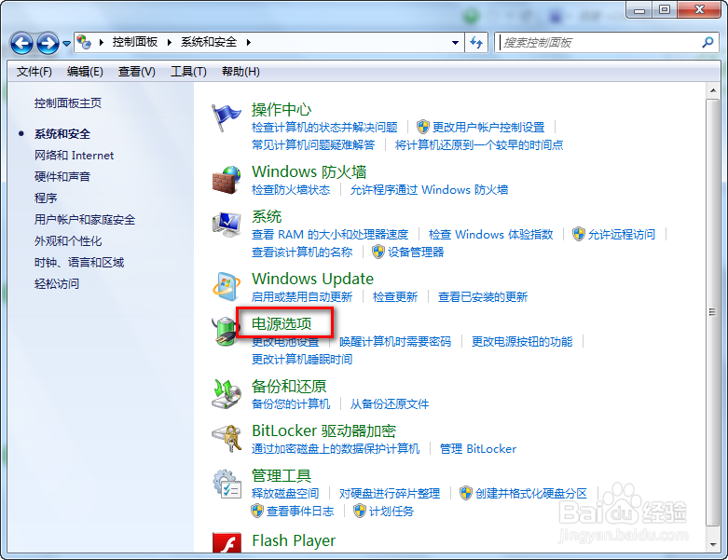Open 管理工具 heading link
The image size is (728, 560).
click(x=282, y=475)
